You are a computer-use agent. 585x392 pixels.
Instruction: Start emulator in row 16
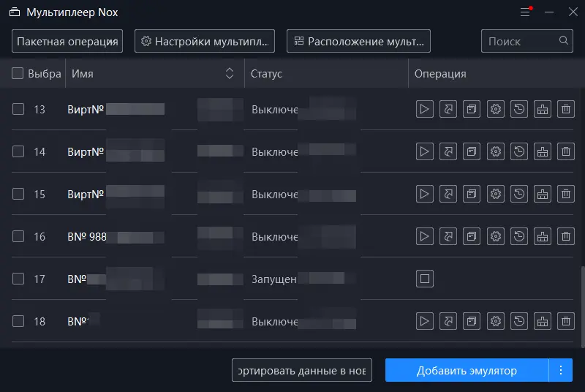(x=425, y=236)
